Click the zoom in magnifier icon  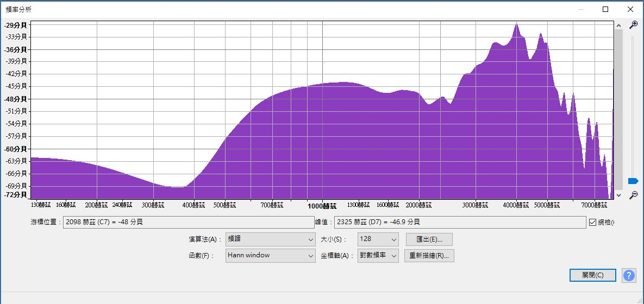633,25
